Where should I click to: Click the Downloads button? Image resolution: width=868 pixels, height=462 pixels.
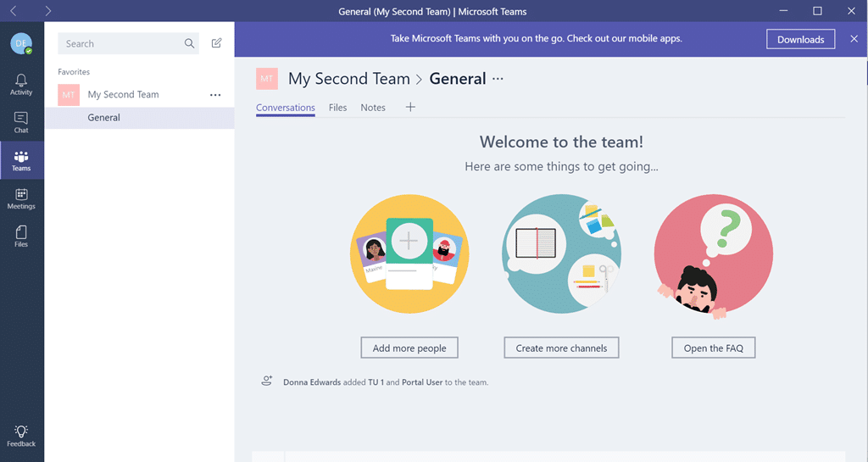[x=800, y=39]
